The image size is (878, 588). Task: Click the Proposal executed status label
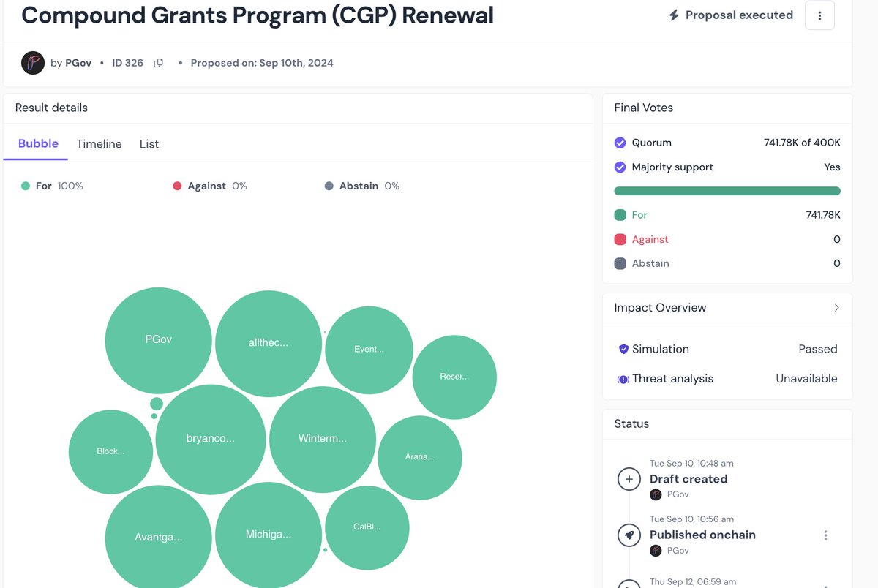(x=739, y=15)
